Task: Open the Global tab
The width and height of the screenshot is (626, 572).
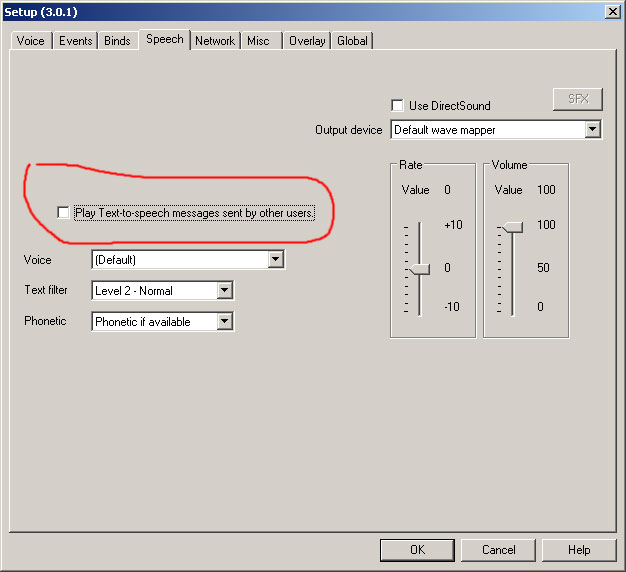Action: pyautogui.click(x=352, y=41)
